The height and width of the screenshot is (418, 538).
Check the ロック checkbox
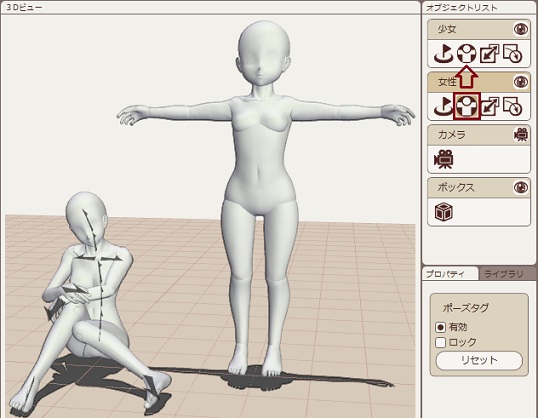[441, 342]
